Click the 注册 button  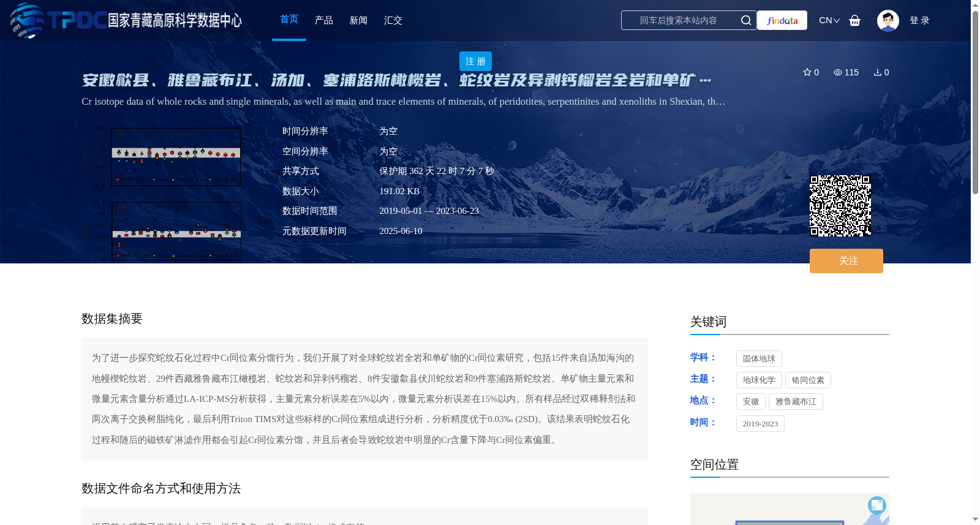point(475,61)
